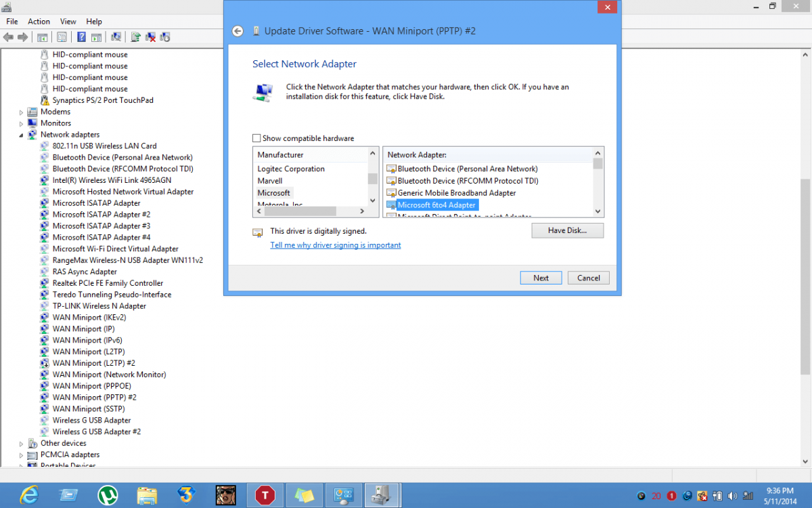Click the volume speaker icon in the taskbar
Screen dimensions: 812x508
pyautogui.click(x=732, y=496)
